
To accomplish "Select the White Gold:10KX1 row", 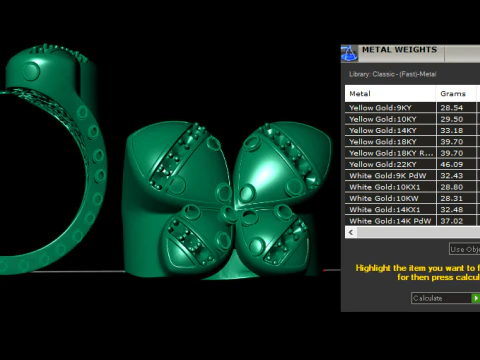I will tap(412, 187).
